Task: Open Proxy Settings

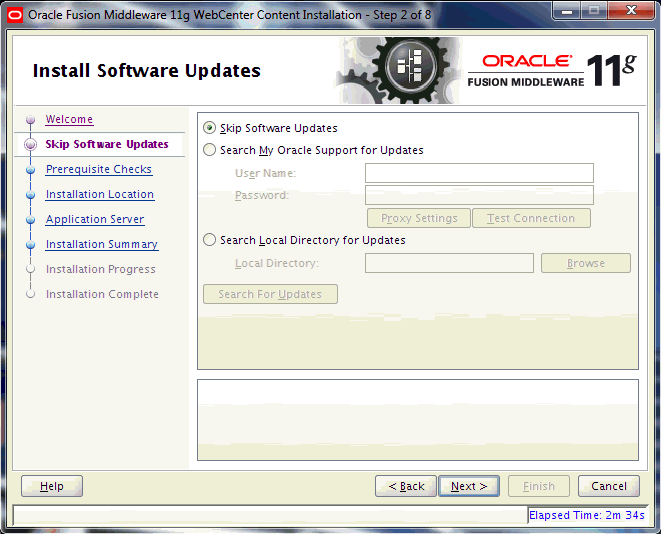Action: [419, 218]
